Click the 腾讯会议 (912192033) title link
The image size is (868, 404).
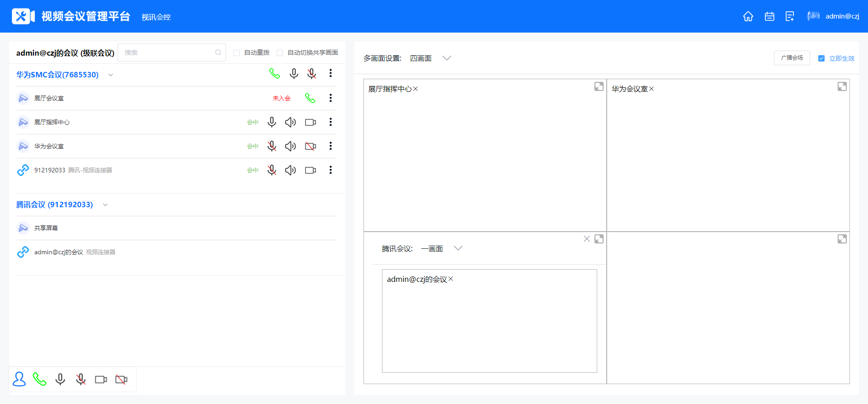(55, 204)
